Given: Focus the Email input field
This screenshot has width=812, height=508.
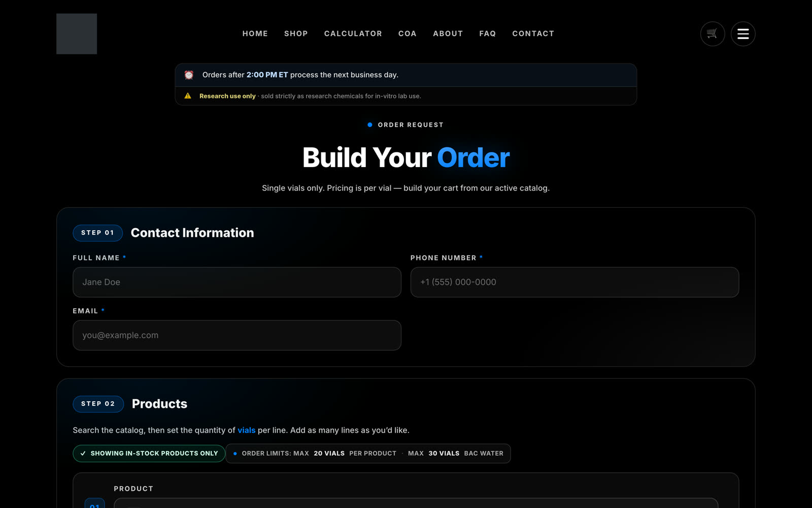Looking at the screenshot, I should click(x=237, y=335).
